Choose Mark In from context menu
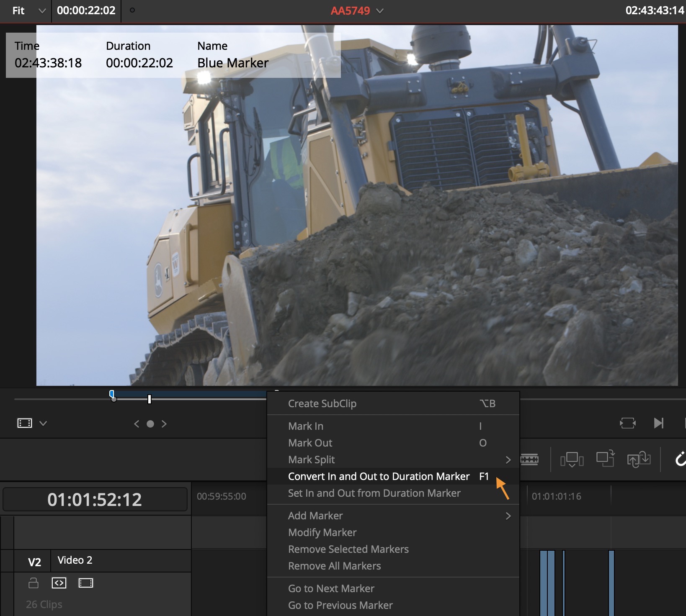Image resolution: width=686 pixels, height=616 pixels. coord(393,426)
